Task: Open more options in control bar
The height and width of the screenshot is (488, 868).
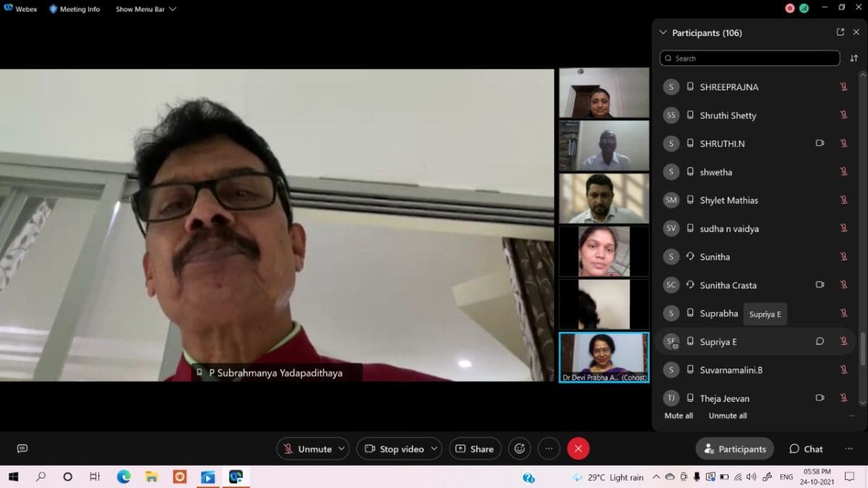Action: (x=549, y=449)
